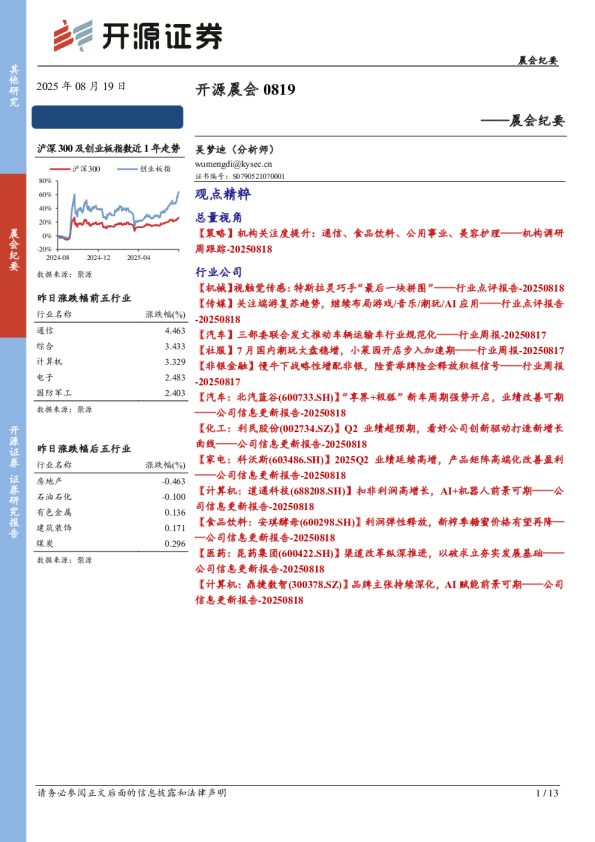Image resolution: width=595 pixels, height=842 pixels.
Task: Open the 【非银金融】慢牛下战略性增配非银 link
Action: 380,374
